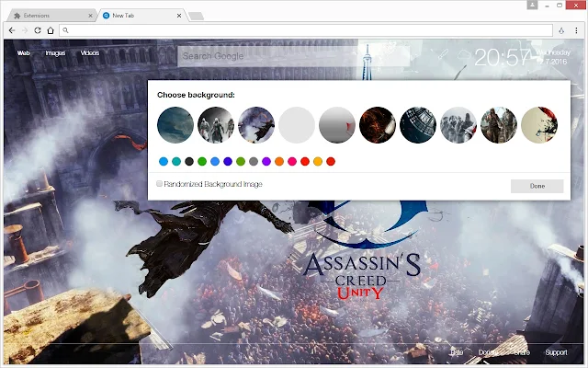Select the dark teal lattice background thumbnail
The width and height of the screenshot is (588, 368).
tap(418, 125)
